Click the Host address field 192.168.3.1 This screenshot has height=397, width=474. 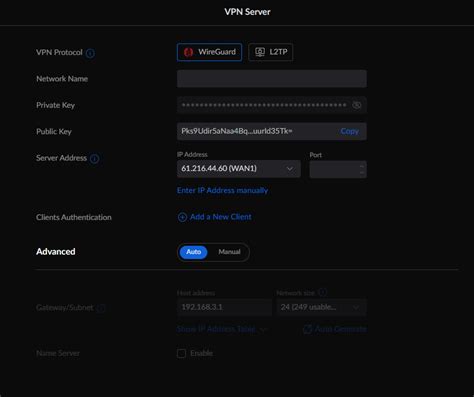tap(224, 307)
